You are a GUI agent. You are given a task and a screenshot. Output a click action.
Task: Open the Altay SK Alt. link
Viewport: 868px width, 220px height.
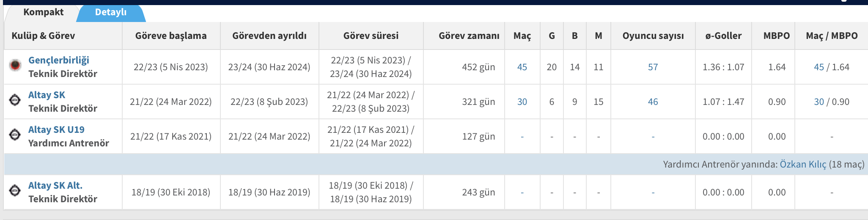pos(55,185)
